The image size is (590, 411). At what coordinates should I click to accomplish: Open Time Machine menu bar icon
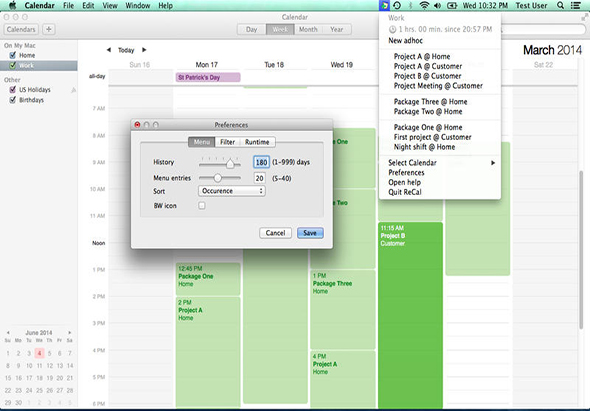tap(397, 5)
